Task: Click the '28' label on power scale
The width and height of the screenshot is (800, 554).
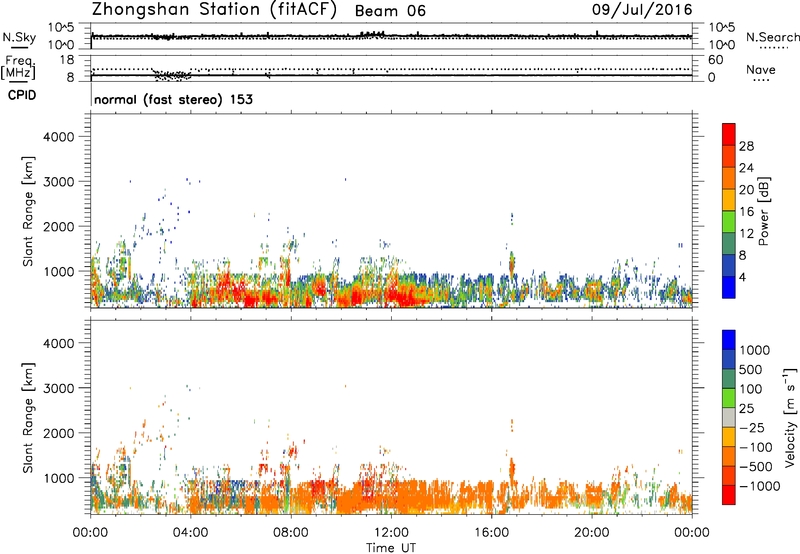Action: pyautogui.click(x=746, y=146)
